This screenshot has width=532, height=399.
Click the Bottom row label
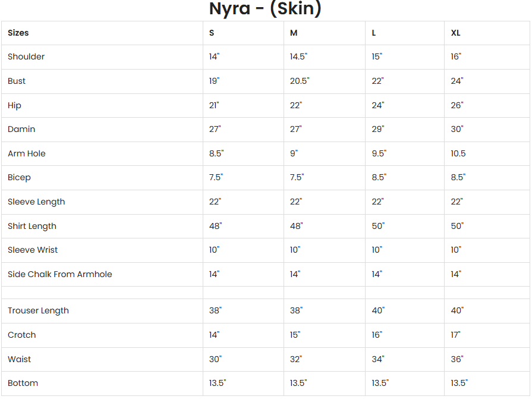23,383
